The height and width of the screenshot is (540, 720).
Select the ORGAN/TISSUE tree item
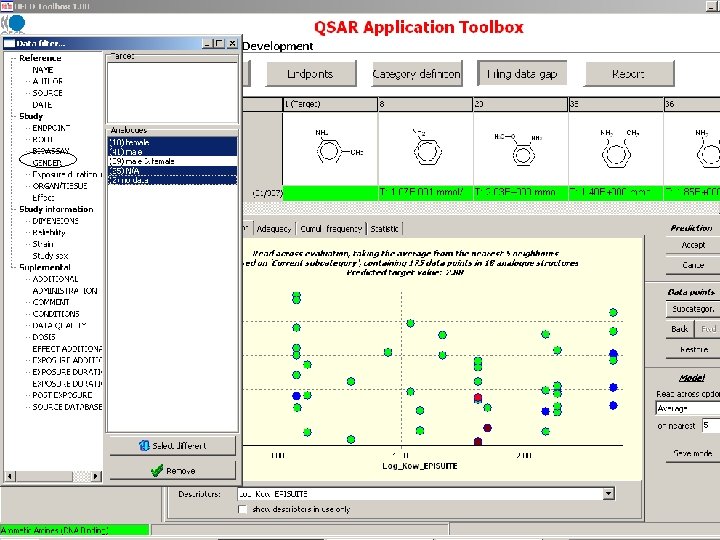pyautogui.click(x=60, y=186)
